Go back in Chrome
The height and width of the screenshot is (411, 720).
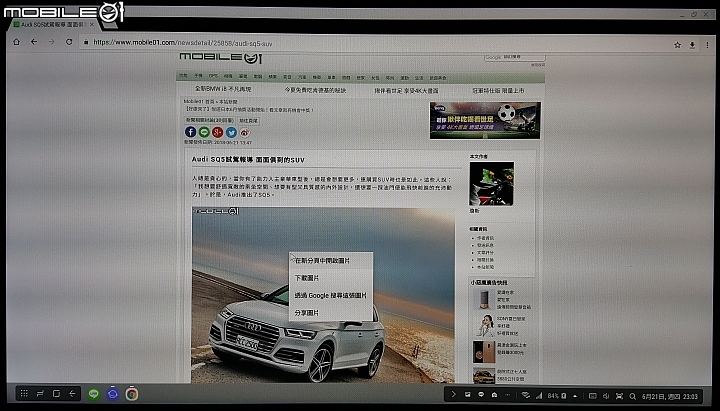(34, 42)
